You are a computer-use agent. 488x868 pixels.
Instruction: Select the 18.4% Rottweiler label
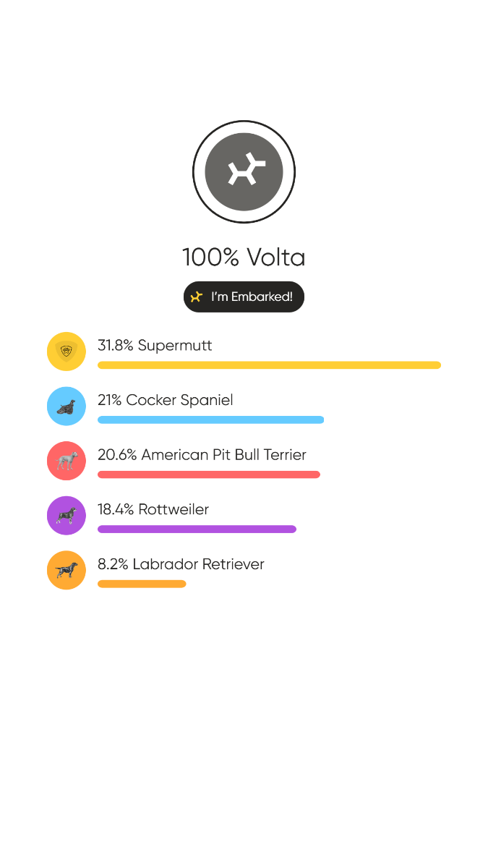pos(153,510)
